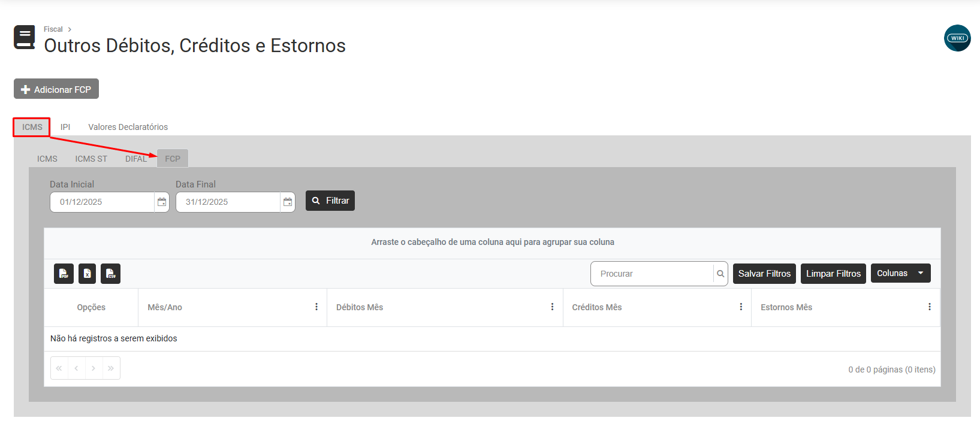The image size is (980, 421).
Task: Focus the Procurar search field
Action: [x=652, y=274]
